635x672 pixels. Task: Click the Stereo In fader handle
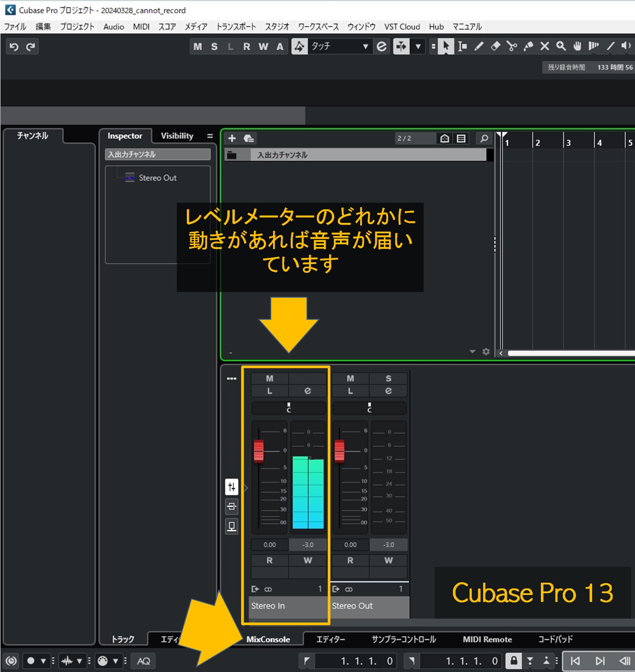pyautogui.click(x=259, y=451)
